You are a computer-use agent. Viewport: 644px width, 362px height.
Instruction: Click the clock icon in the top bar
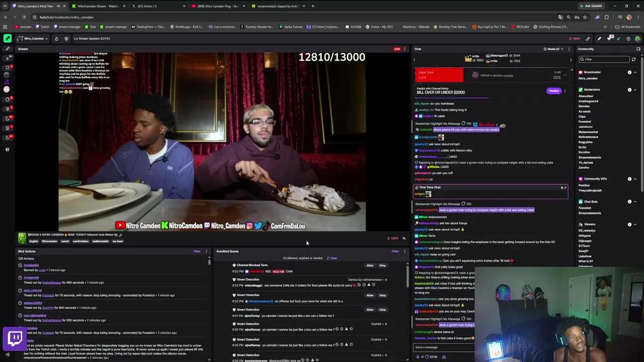pos(628,39)
